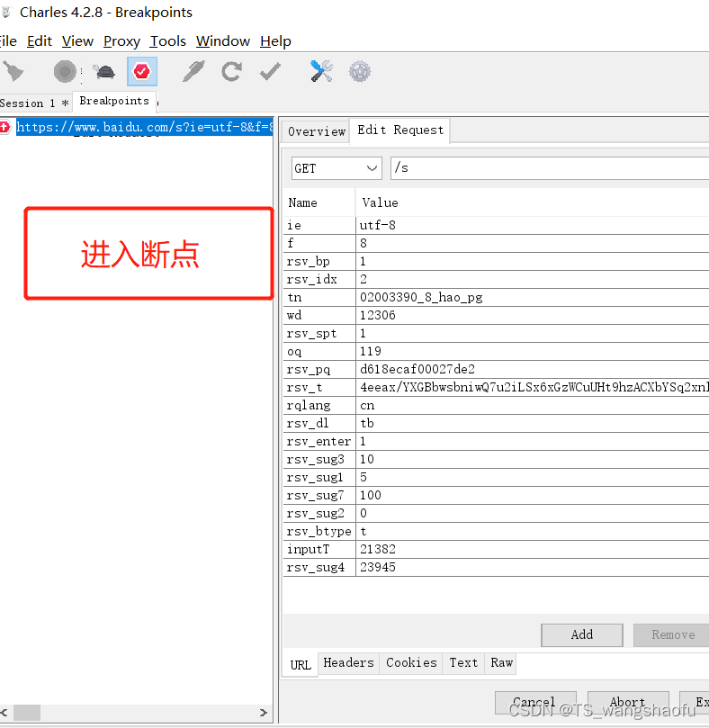Click left scroll arrow of request list
Image resolution: width=709 pixels, height=728 pixels.
click(4, 712)
